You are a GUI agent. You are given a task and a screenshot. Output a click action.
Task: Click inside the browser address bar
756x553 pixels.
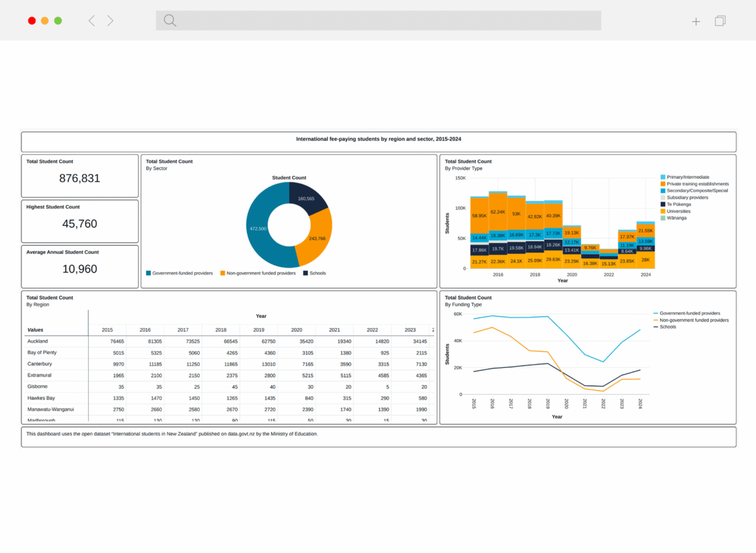[x=378, y=20]
